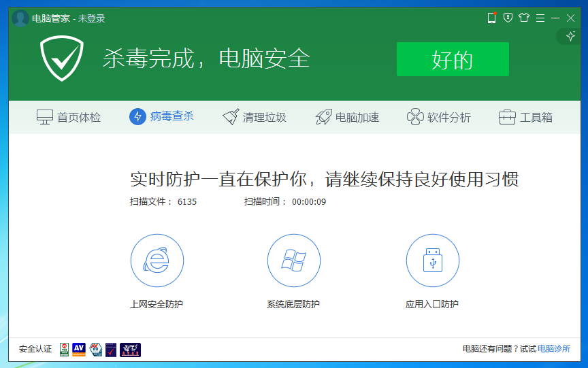Click the 系统底层防护 label
588x368 pixels.
[293, 304]
